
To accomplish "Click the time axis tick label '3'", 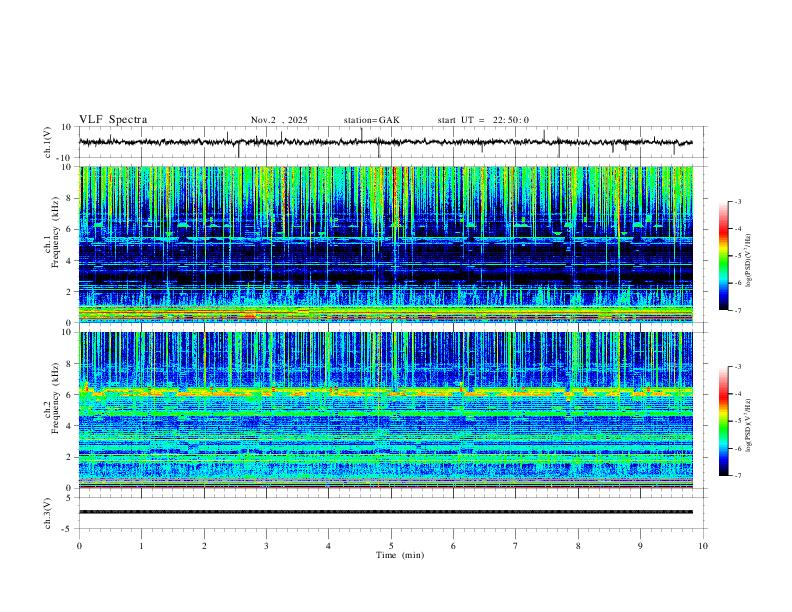I will pos(266,546).
